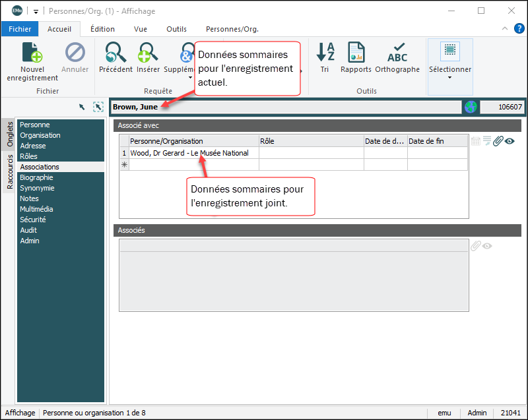Screen dimensions: 528x420
Task: Open the Rapports tool
Action: [356, 53]
